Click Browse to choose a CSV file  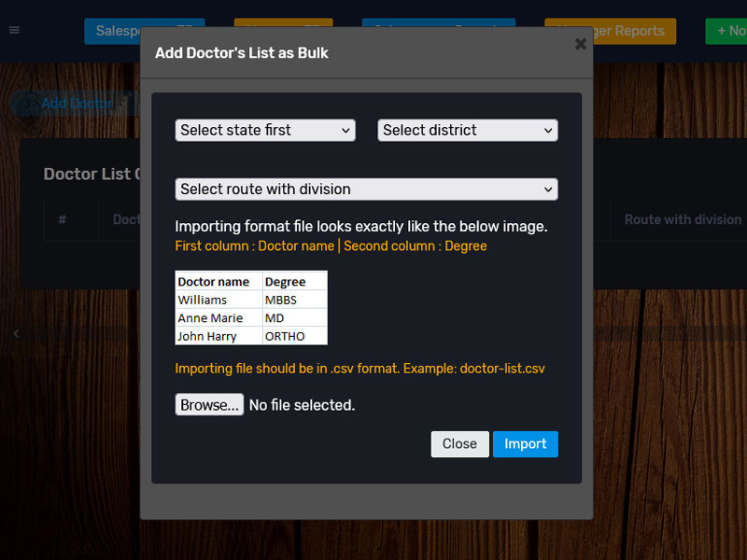(x=209, y=405)
